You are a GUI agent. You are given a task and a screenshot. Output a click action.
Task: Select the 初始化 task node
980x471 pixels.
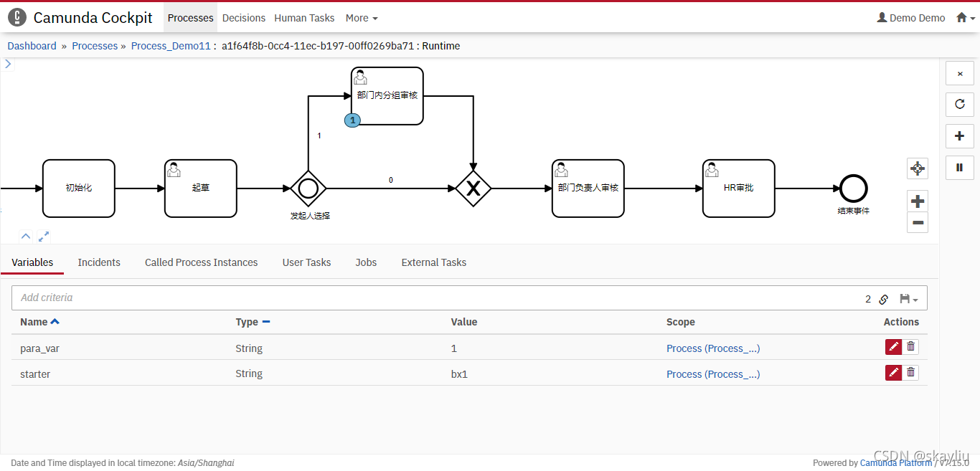(x=79, y=189)
